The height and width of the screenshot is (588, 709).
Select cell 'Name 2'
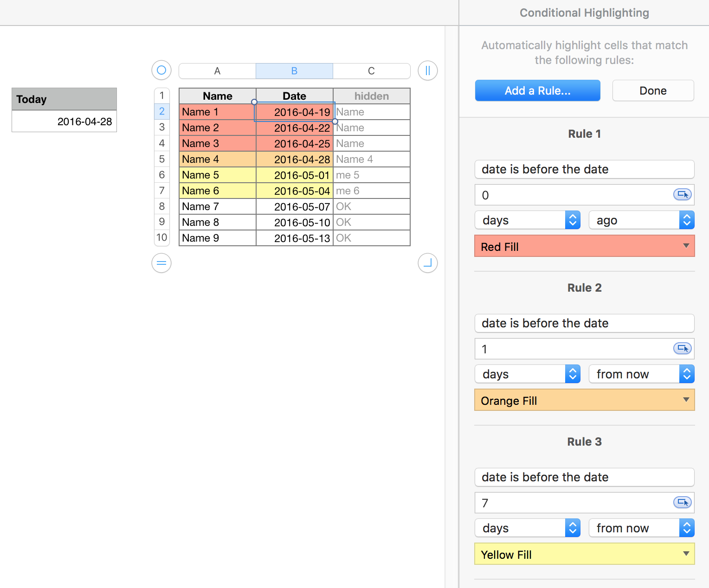tap(218, 128)
